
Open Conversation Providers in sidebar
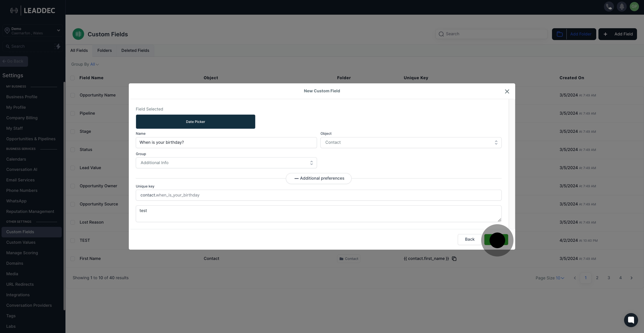tap(29, 305)
